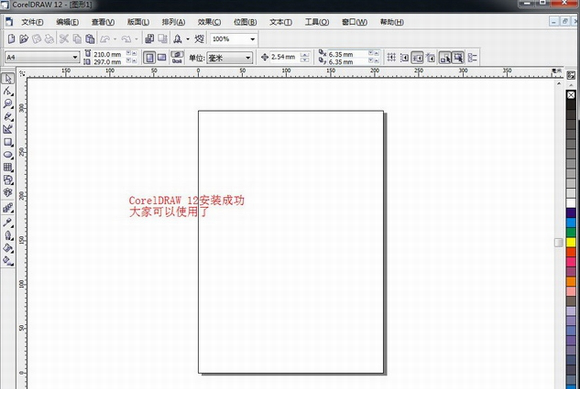580x404 pixels.
Task: Toggle dynamic guides
Action: coord(430,57)
